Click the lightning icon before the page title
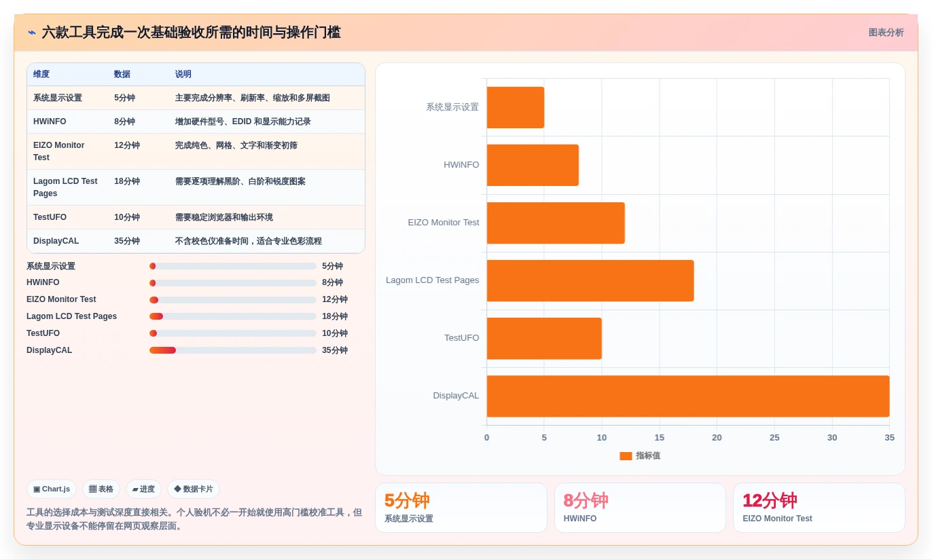 pos(32,33)
